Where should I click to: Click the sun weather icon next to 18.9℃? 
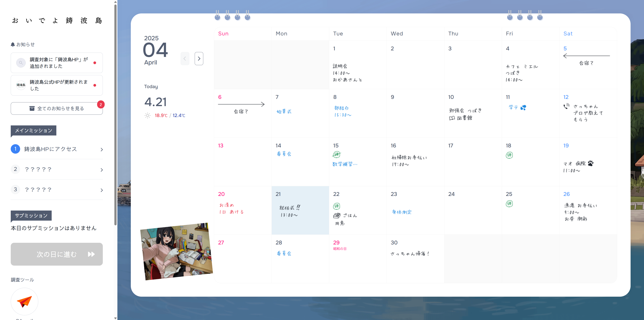tap(148, 115)
